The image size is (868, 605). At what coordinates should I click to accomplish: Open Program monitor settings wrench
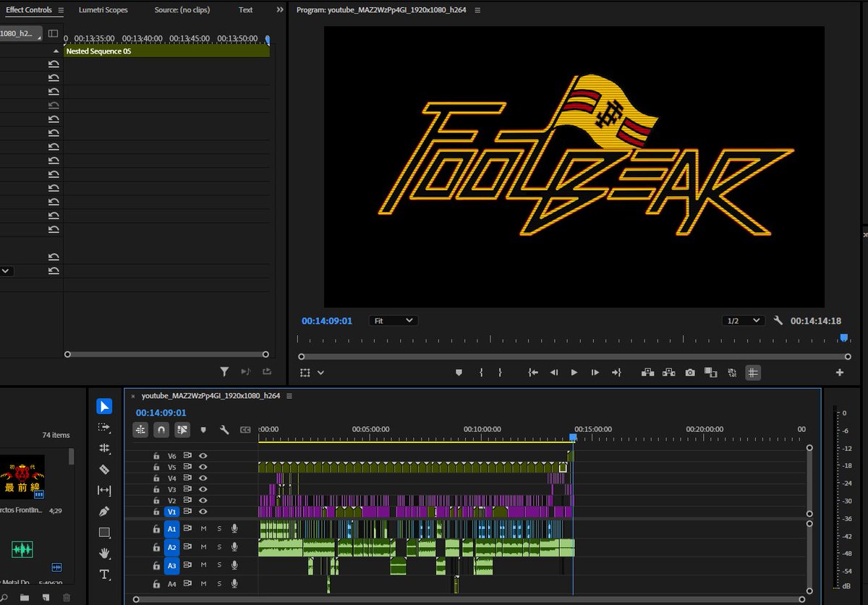tap(778, 321)
